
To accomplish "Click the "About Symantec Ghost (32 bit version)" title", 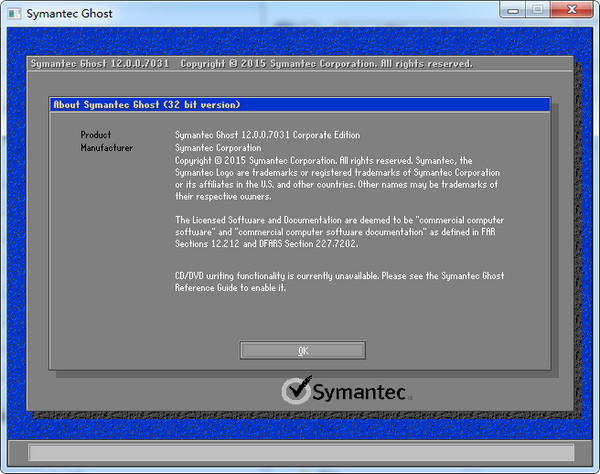I will 147,104.
